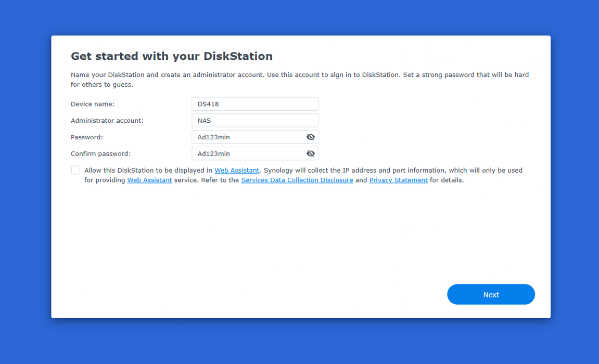Toggle visibility icon in Confirm password field
The height and width of the screenshot is (364, 599).
click(311, 154)
